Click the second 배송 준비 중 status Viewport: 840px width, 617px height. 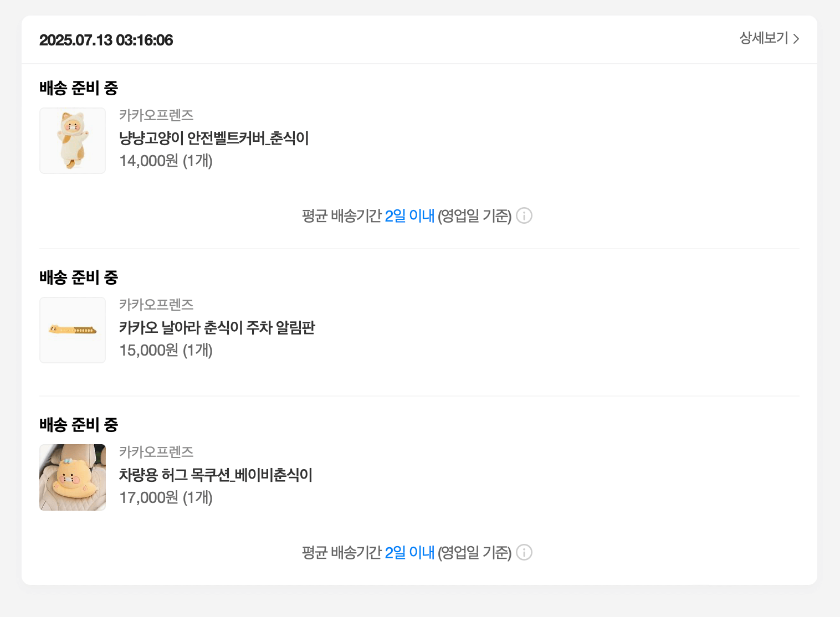[79, 277]
